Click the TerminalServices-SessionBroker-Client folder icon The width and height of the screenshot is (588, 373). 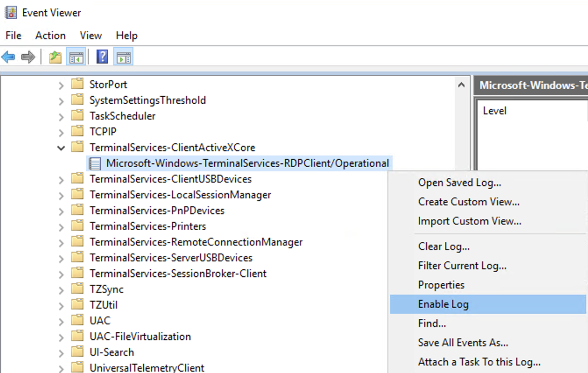click(78, 273)
